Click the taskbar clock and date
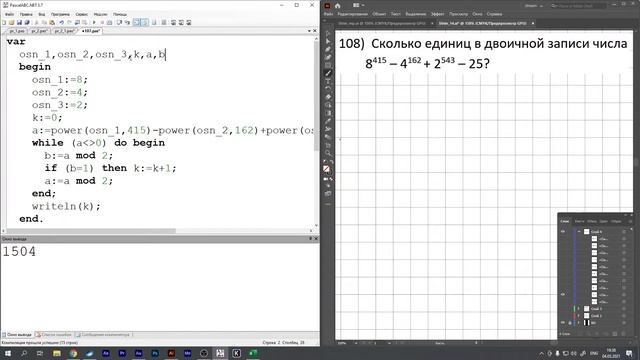This screenshot has width=640, height=360. click(x=611, y=353)
